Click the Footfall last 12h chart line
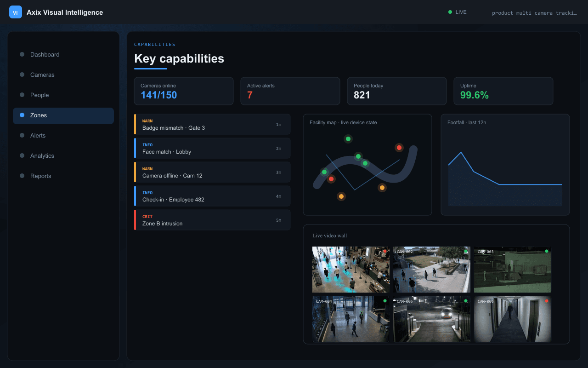Screen dimensions: 588x368 point(505,179)
